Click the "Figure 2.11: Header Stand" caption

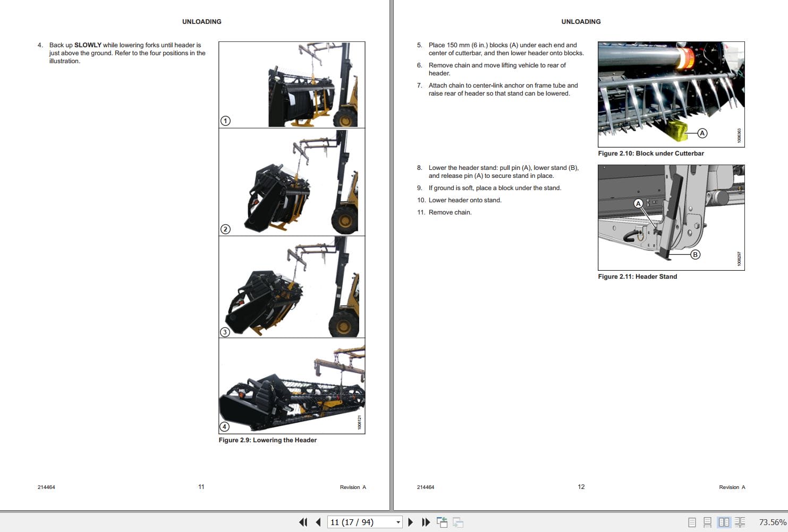point(638,277)
